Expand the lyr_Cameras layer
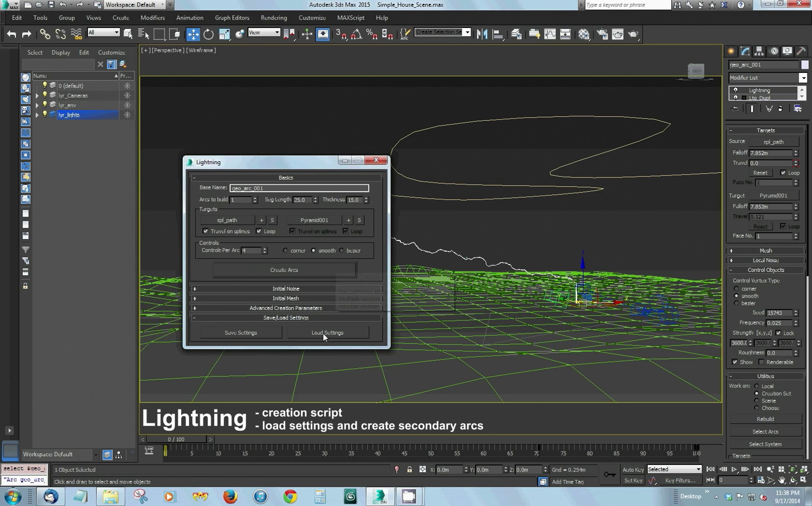The height and width of the screenshot is (506, 812). [37, 96]
